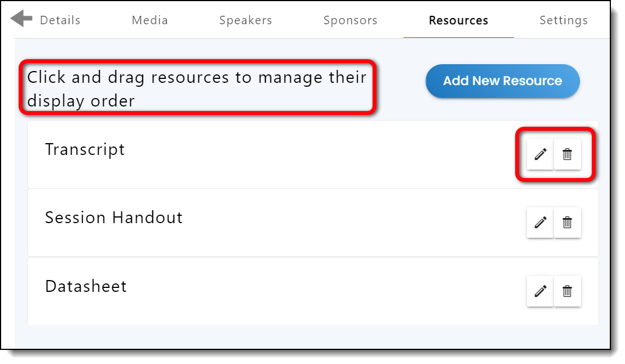The image size is (625, 364).
Task: Select the Transcript resource title
Action: coord(85,149)
